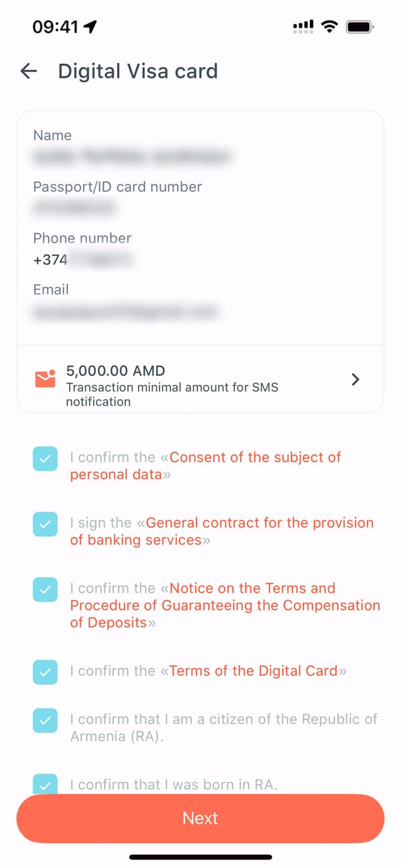Tap the SMS notification envelope icon
Screen dimensions: 401x868
click(45, 379)
